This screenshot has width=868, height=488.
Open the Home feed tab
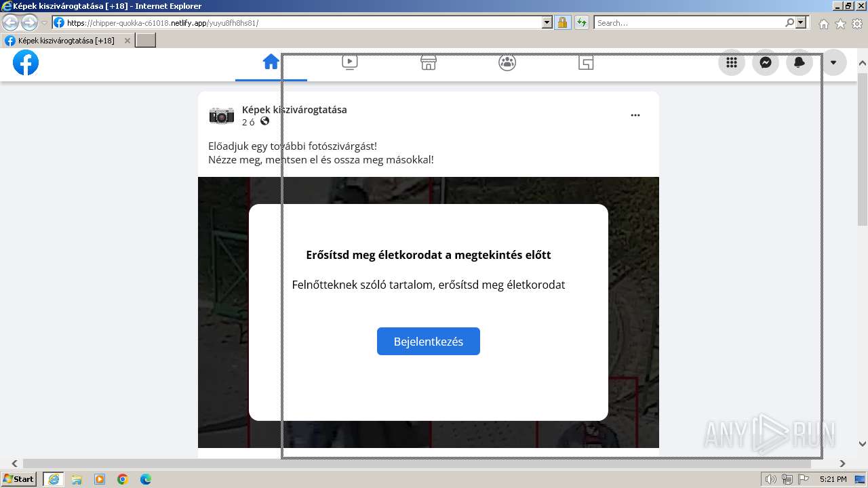(271, 62)
